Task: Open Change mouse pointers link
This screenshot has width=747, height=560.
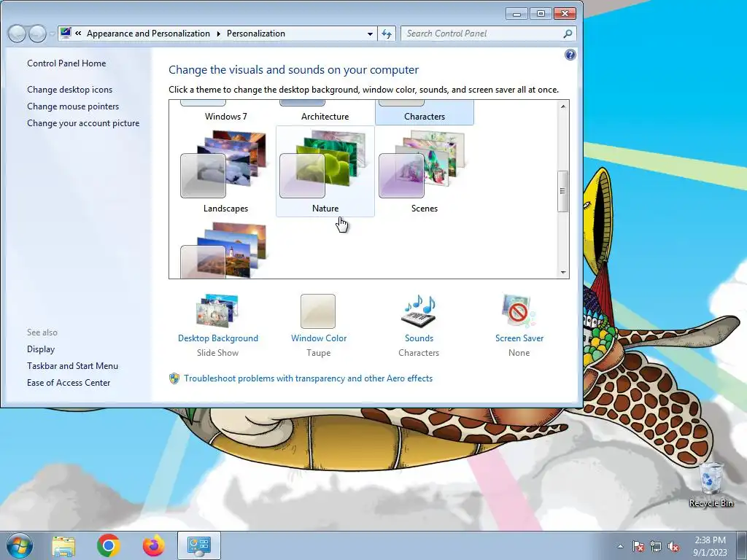Action: 73,106
